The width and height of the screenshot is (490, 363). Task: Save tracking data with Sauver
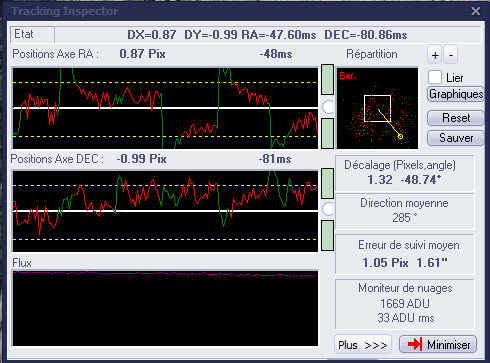pyautogui.click(x=456, y=138)
